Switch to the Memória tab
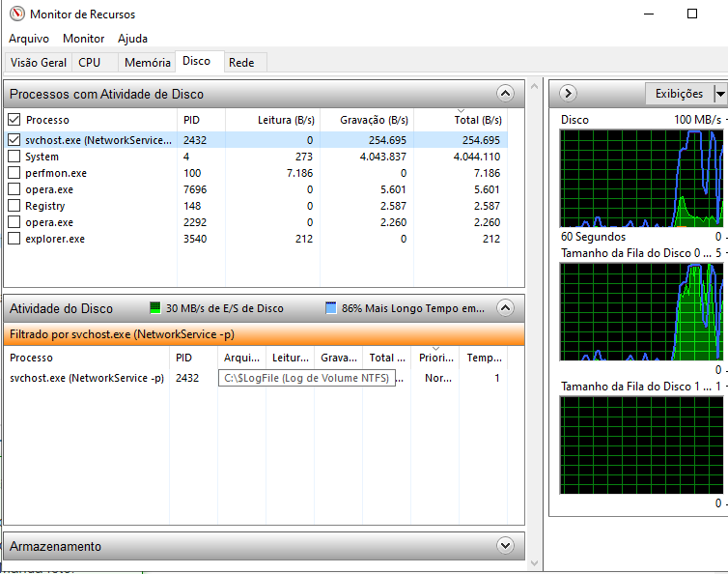 coord(147,62)
